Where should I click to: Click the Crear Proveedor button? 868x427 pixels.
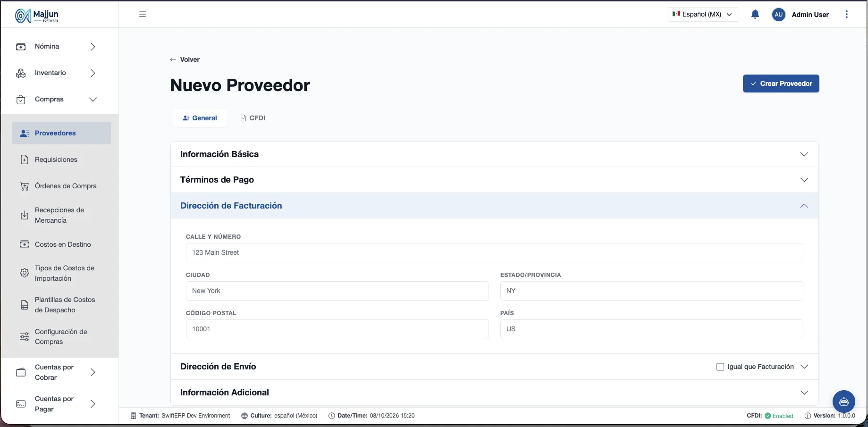point(781,84)
